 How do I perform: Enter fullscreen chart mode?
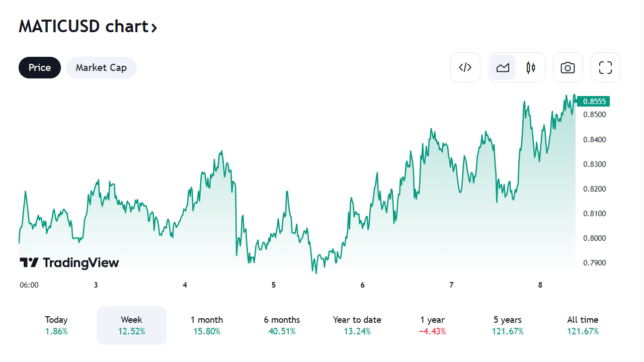click(x=605, y=67)
